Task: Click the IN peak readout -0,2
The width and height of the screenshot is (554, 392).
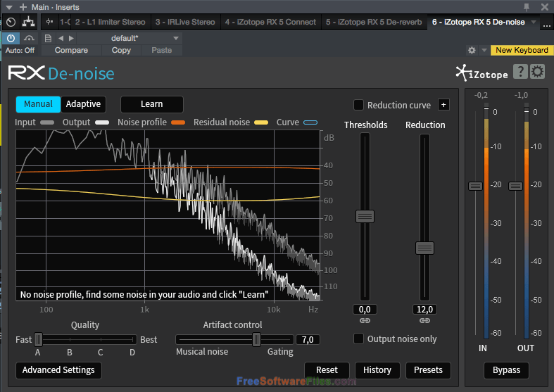Action: 481,95
